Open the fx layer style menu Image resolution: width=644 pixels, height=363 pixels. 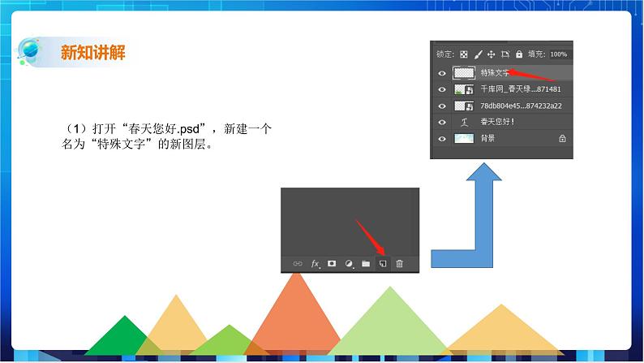point(315,264)
